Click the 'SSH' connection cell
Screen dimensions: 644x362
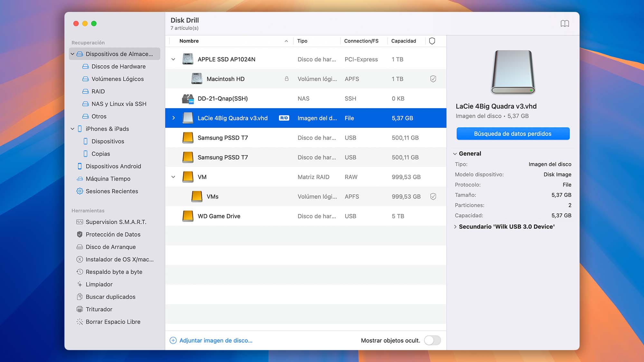350,98
